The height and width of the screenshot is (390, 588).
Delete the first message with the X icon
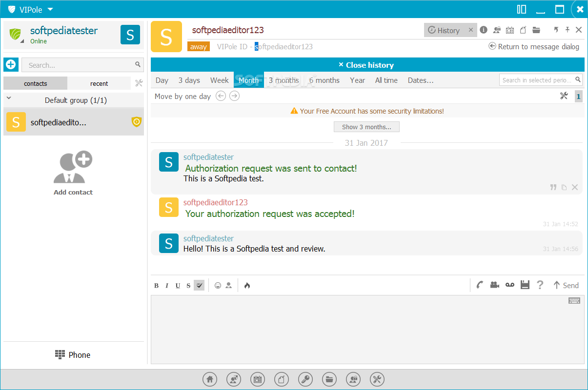575,187
